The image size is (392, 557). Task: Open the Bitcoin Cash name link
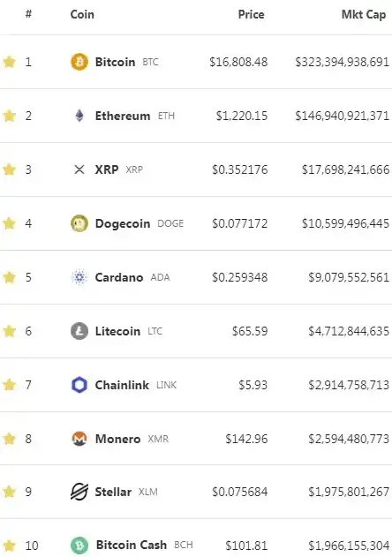pos(132,545)
